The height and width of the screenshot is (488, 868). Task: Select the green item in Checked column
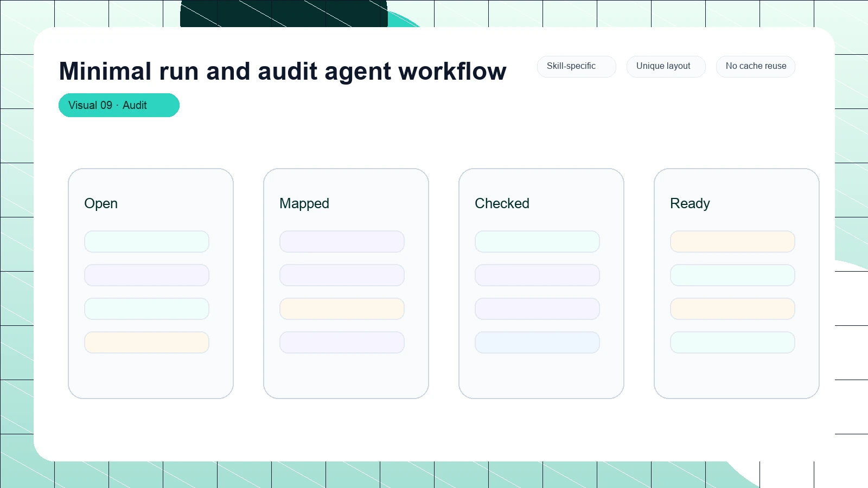(537, 242)
